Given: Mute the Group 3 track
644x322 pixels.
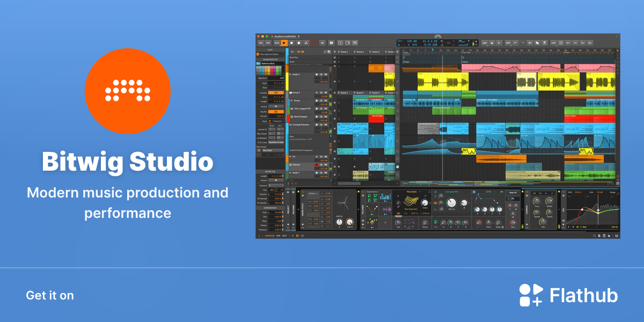Looking at the screenshot, I should 326,93.
